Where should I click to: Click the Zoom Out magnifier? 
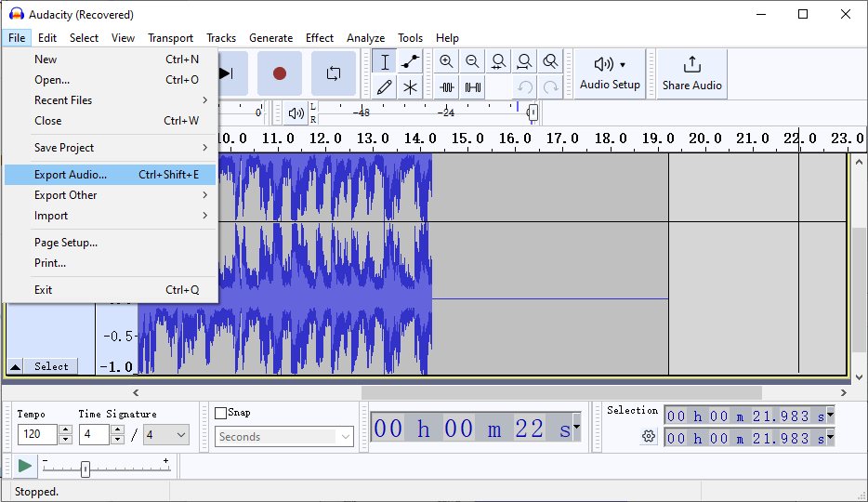point(472,61)
